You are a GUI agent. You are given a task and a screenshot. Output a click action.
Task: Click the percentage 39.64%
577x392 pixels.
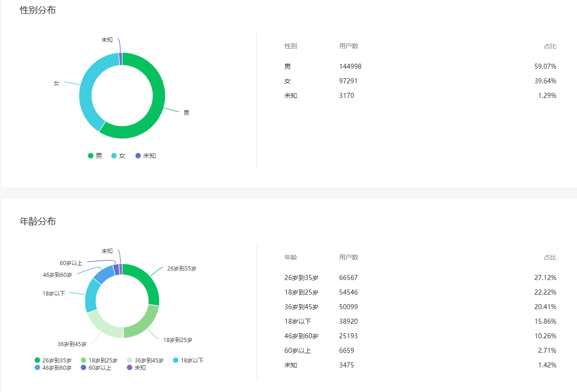pos(545,81)
